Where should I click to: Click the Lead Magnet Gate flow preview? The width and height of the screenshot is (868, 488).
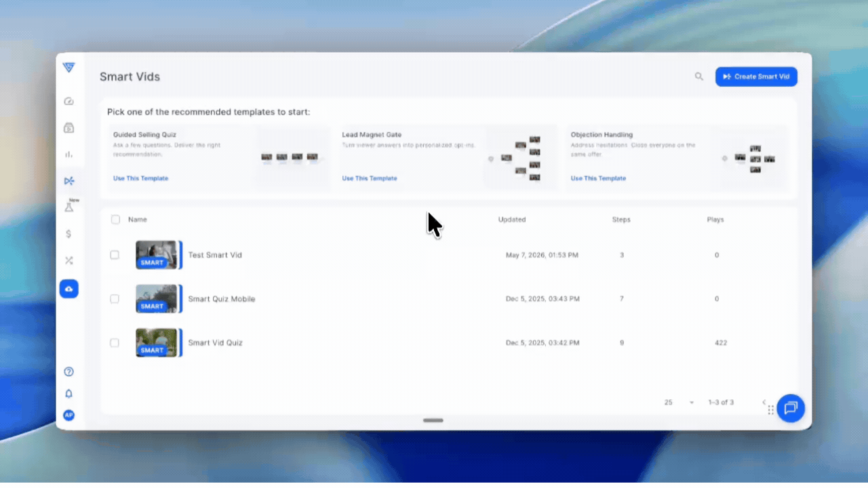coord(519,158)
